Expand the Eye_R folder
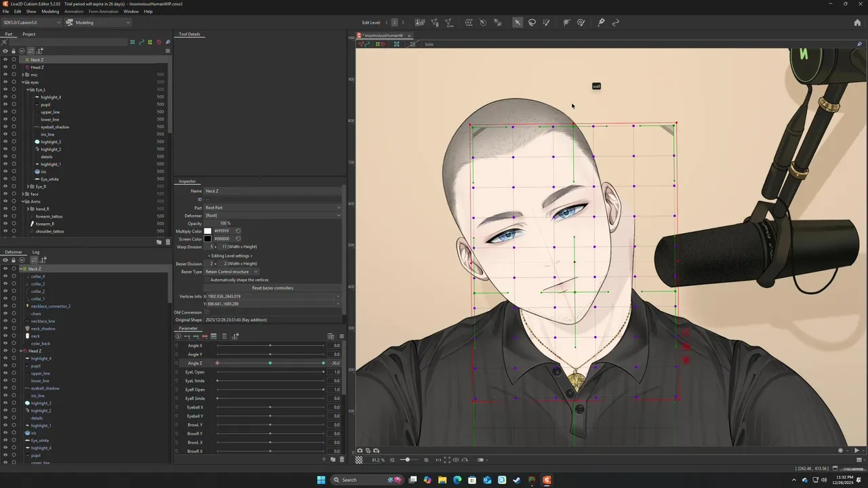 click(28, 186)
